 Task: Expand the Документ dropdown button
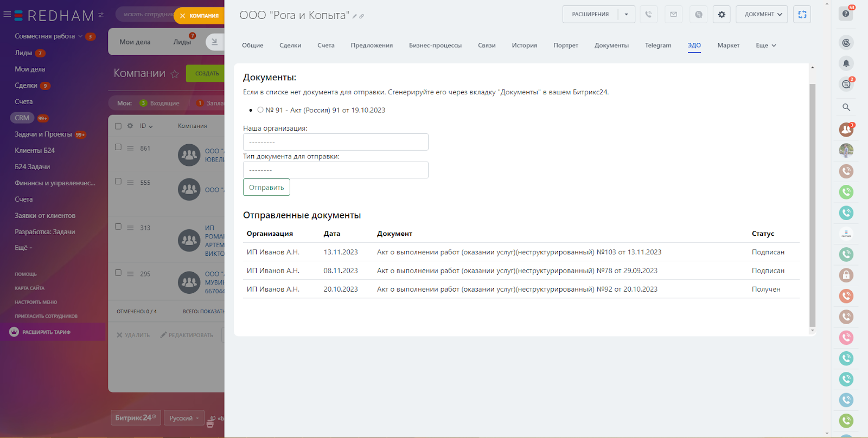coord(762,15)
